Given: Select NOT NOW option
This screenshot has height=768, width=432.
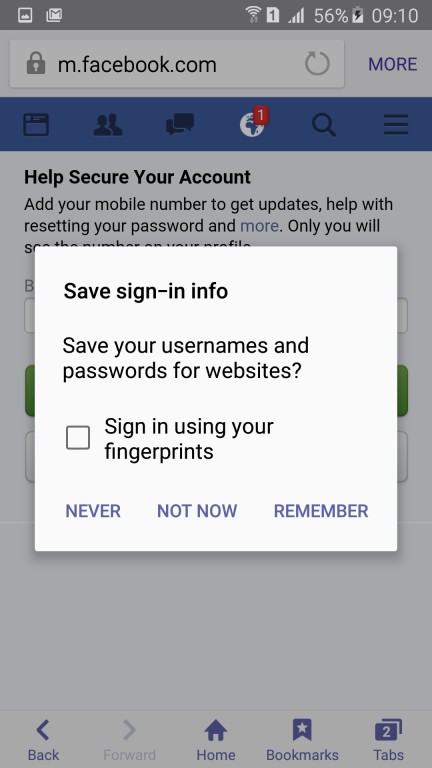Looking at the screenshot, I should (197, 511).
